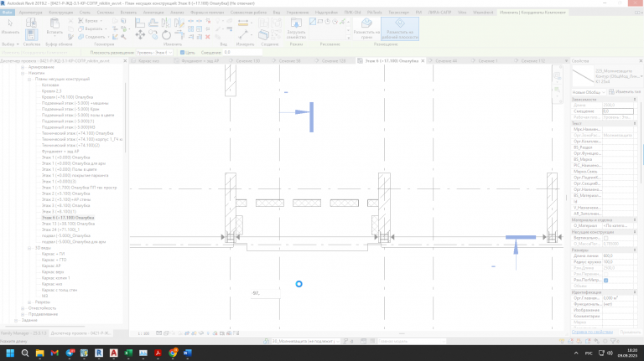Click the Cope (Врезка) tool
This screenshot has height=361, width=644.
[88, 20]
